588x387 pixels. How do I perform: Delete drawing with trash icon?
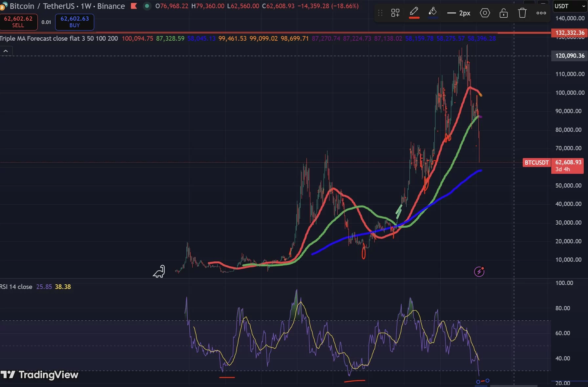tap(522, 13)
